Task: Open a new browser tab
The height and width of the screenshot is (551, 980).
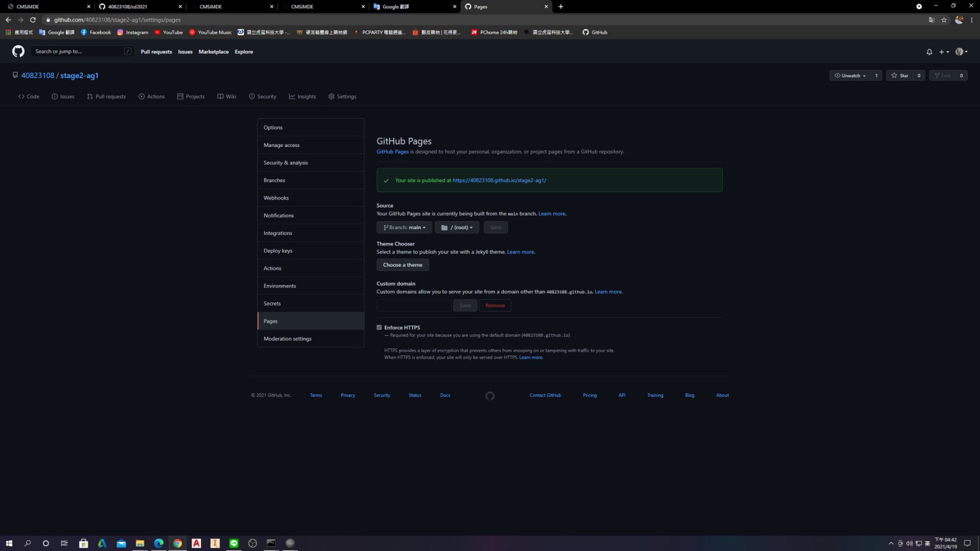Action: click(x=561, y=6)
